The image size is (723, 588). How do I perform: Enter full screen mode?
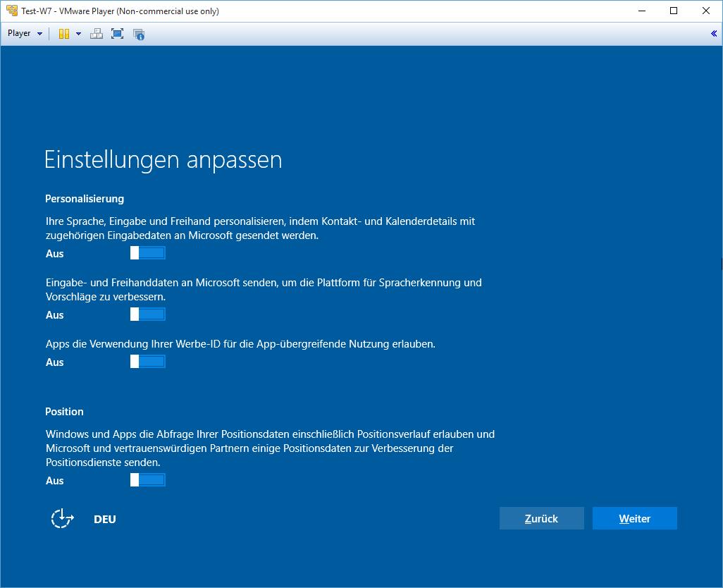click(117, 34)
